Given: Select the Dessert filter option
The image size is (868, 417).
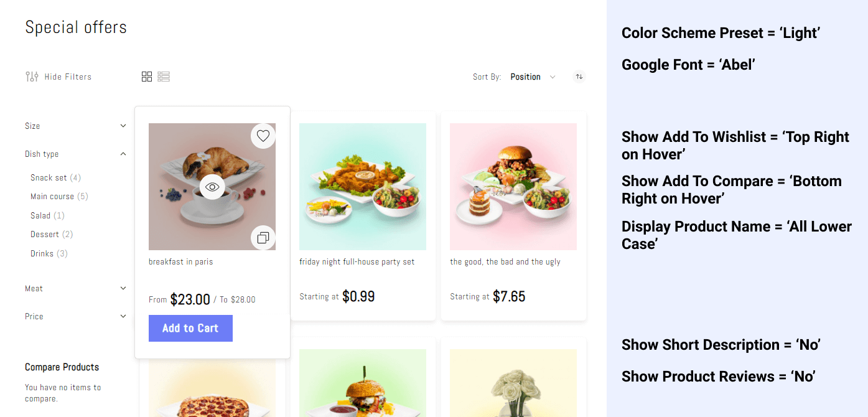Looking at the screenshot, I should [x=45, y=235].
